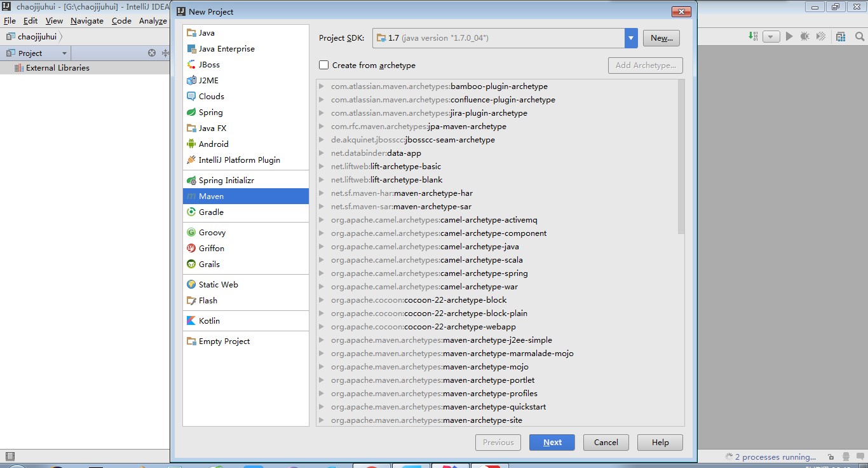Click the Previous button
This screenshot has width=868, height=468.
click(x=498, y=443)
